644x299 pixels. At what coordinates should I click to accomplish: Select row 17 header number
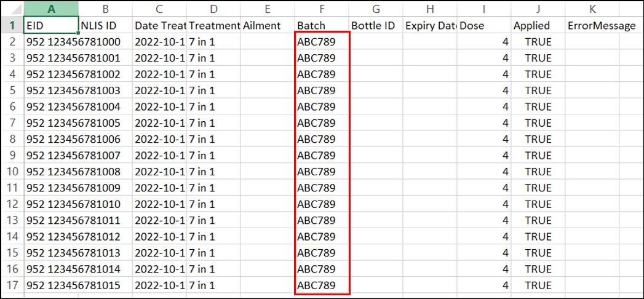(12, 285)
